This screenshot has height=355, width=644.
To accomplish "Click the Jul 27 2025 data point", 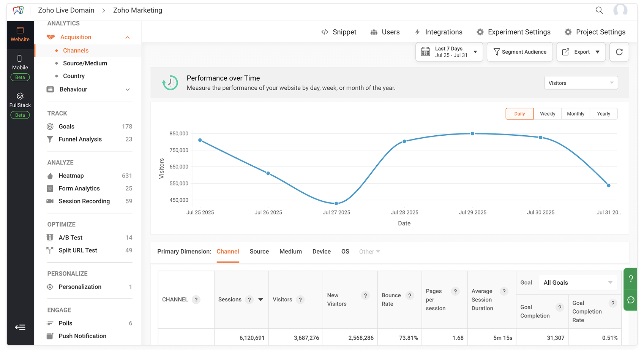I will [x=336, y=203].
